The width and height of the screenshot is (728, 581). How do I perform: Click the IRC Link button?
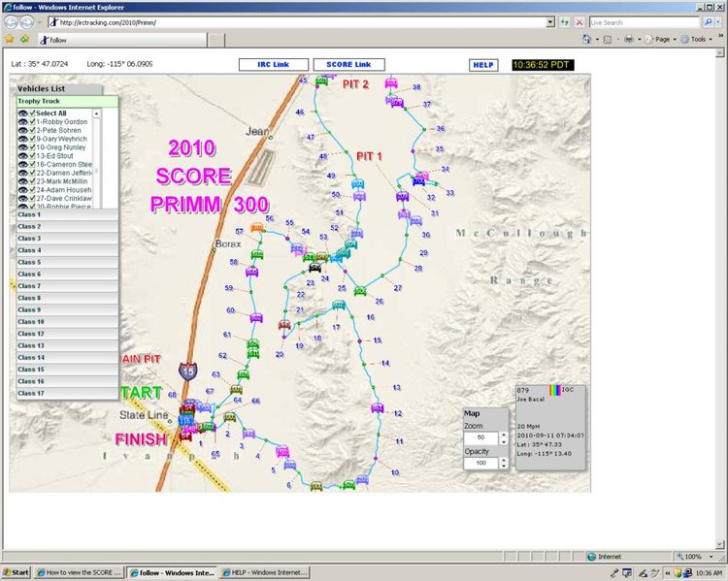(274, 65)
